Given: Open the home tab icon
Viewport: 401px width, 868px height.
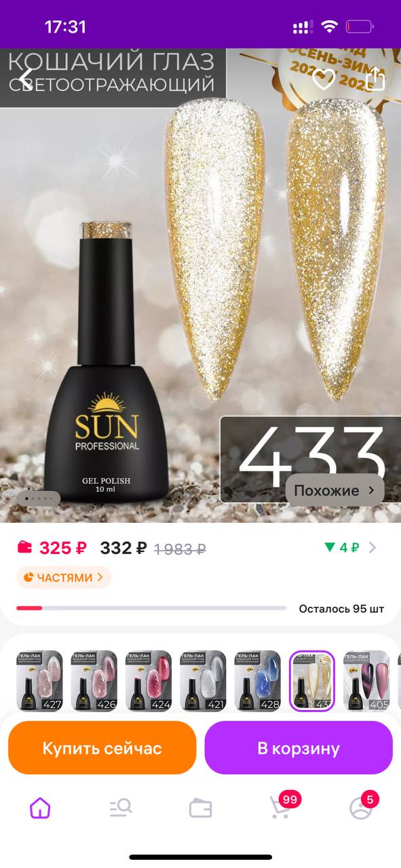Looking at the screenshot, I should point(40,808).
